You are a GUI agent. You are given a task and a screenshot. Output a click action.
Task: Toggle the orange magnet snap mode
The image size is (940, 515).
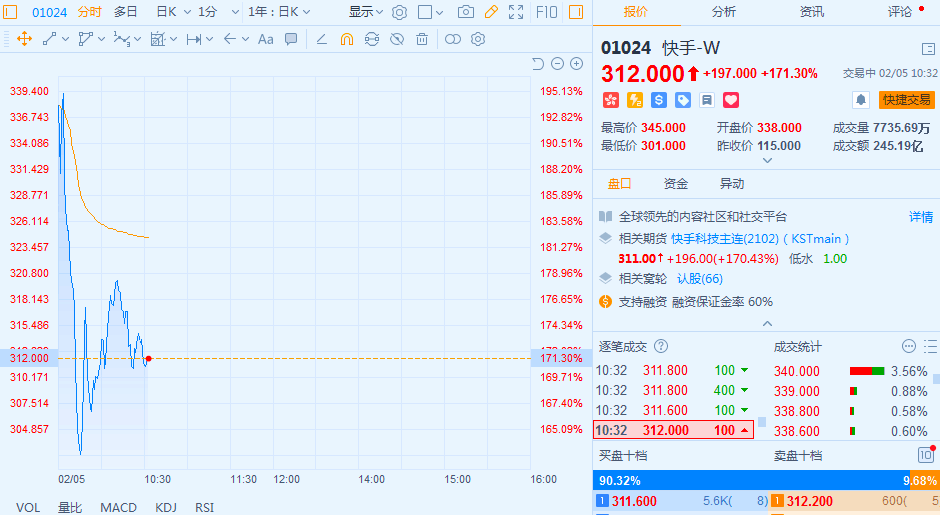pos(347,40)
